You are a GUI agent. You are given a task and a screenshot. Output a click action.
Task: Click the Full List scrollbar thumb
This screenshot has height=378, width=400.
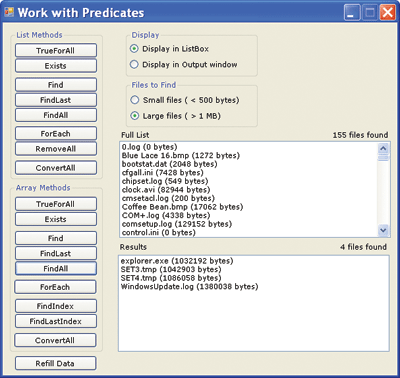tap(383, 157)
